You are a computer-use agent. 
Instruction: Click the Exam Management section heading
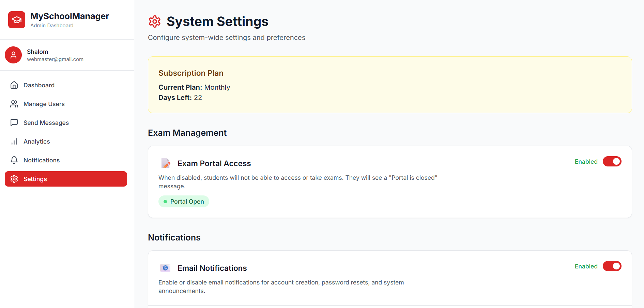pos(187,133)
